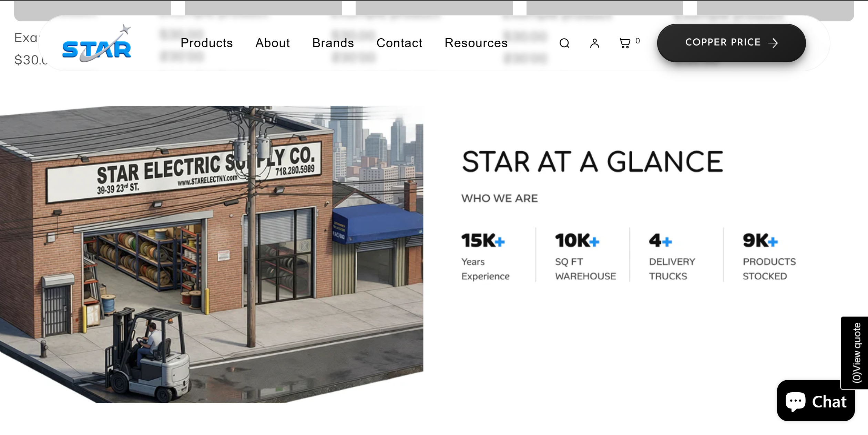Open the shopping cart icon
The image size is (868, 435).
coord(625,43)
